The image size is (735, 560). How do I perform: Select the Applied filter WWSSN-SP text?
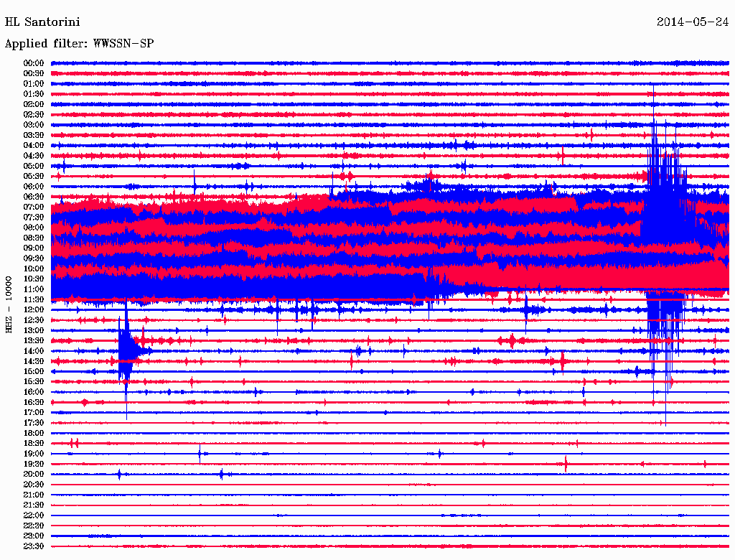(x=79, y=44)
